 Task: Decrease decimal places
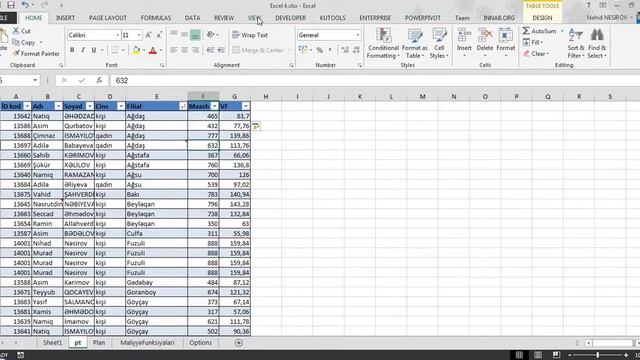(356, 50)
